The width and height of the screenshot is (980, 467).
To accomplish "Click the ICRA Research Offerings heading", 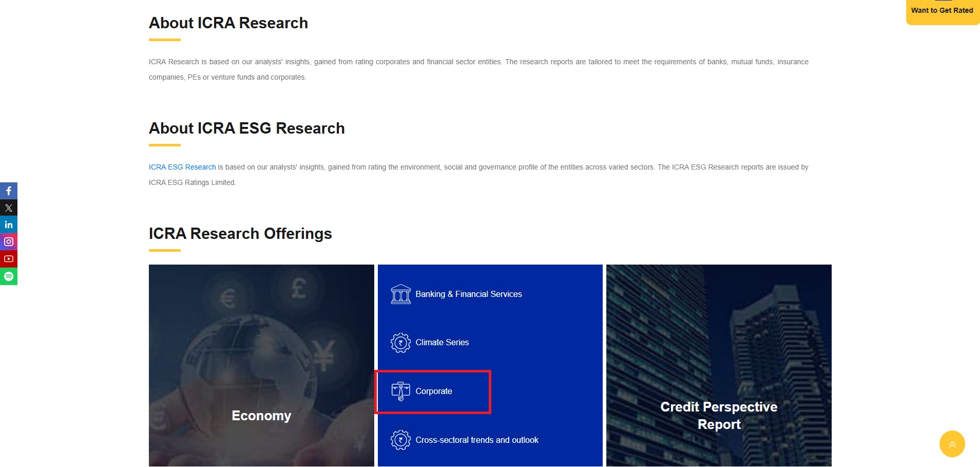I will tap(240, 234).
